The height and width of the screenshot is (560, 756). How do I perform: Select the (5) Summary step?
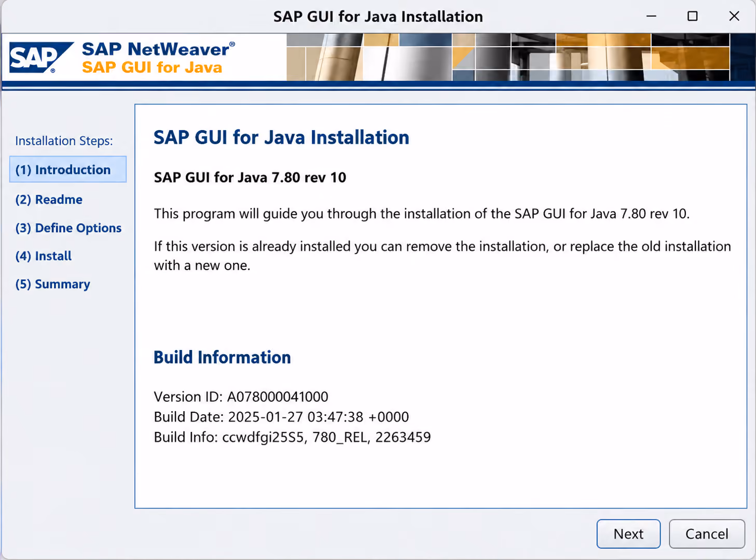click(x=53, y=284)
